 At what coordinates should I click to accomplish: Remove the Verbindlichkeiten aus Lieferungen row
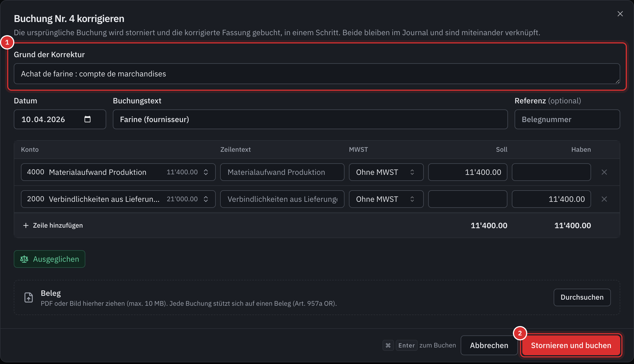(x=604, y=199)
